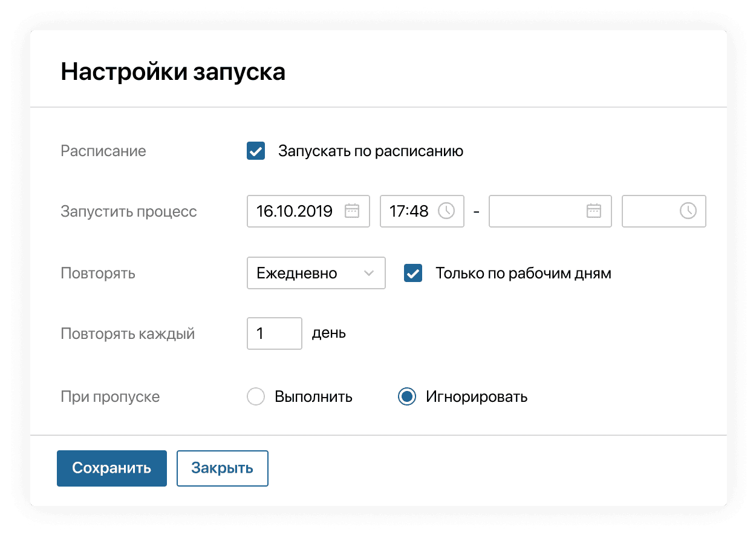Click the checkmark inside Запускать по расписанию

255,151
